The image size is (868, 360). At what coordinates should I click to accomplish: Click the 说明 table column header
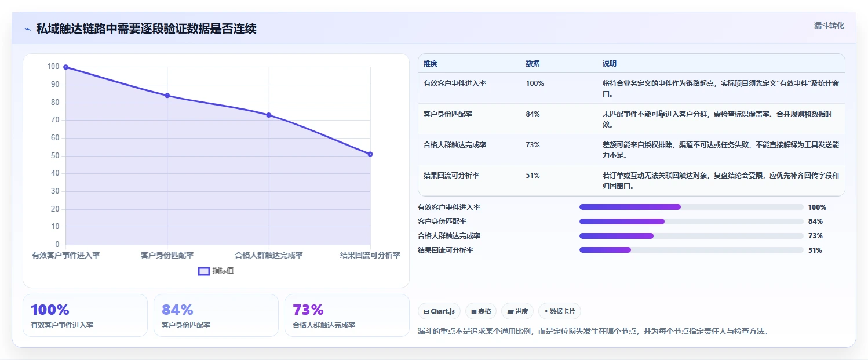(x=610, y=63)
